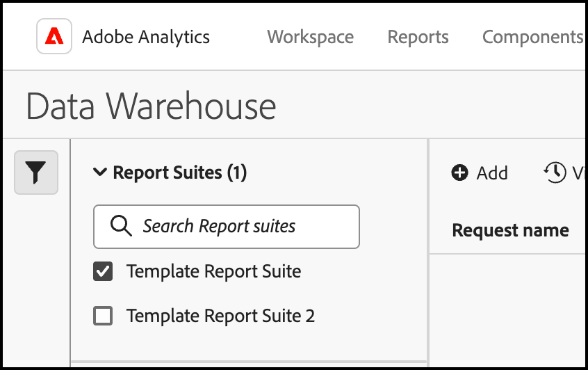Click the Adobe Analytics title text

pos(146,37)
